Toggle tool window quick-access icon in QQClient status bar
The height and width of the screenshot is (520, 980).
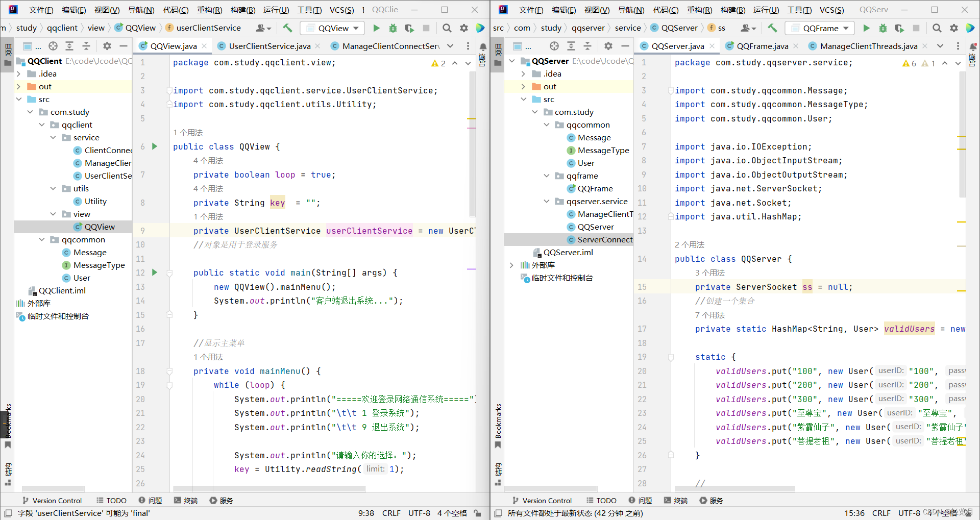click(8, 513)
